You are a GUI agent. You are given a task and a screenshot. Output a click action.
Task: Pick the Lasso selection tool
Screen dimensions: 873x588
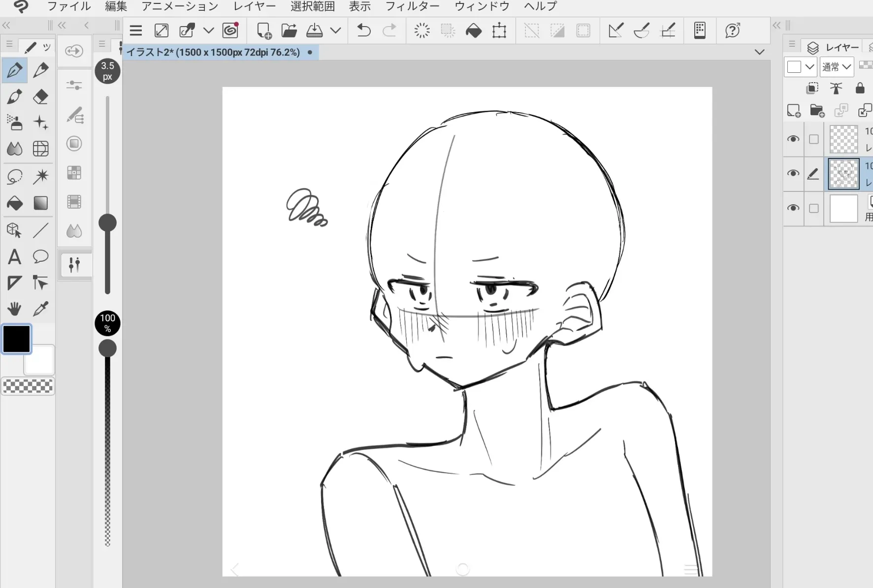pos(15,176)
